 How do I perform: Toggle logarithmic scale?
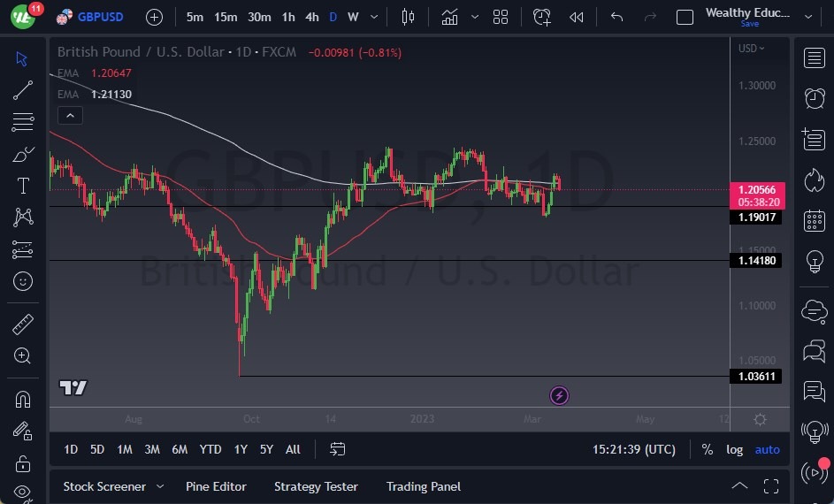click(x=735, y=449)
